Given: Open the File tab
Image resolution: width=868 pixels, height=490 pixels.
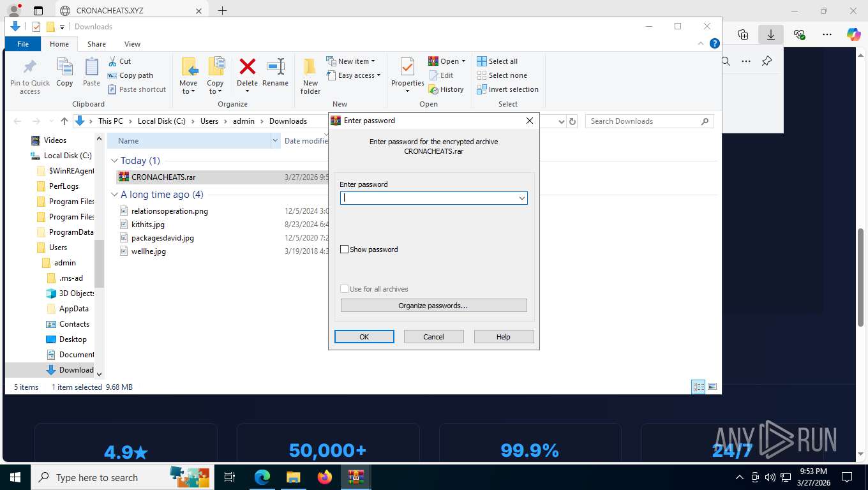Looking at the screenshot, I should (23, 44).
